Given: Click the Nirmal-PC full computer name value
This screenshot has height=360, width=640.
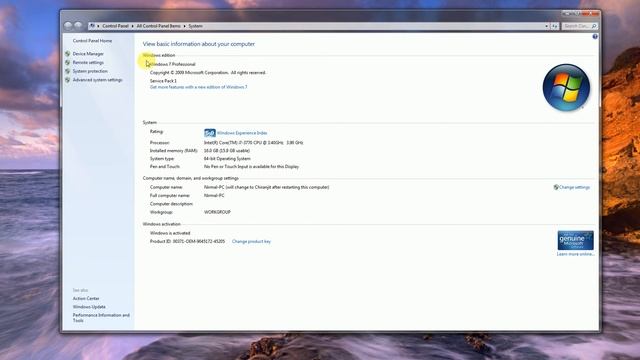Looking at the screenshot, I should pyautogui.click(x=214, y=196).
